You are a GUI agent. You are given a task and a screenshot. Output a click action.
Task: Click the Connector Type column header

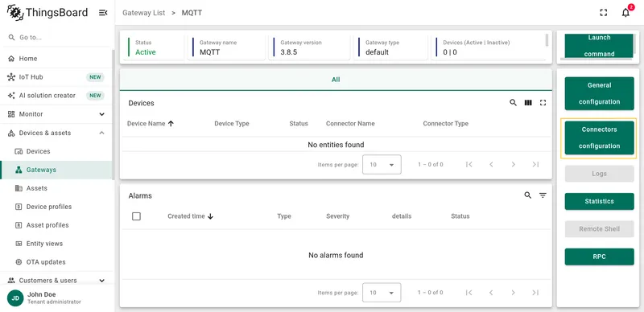(446, 124)
